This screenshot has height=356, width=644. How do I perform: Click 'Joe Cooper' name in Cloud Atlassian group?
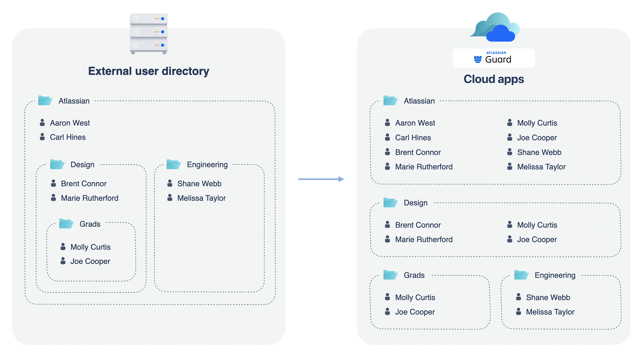(x=537, y=138)
